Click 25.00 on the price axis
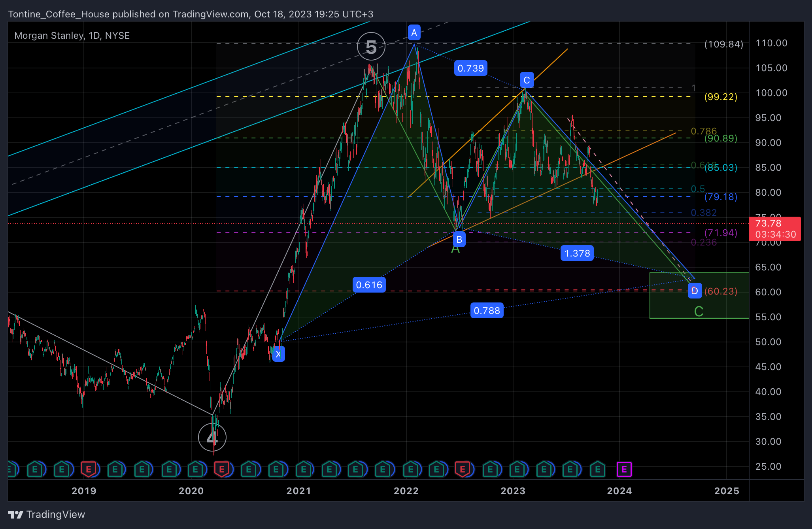Image resolution: width=812 pixels, height=529 pixels. pos(768,467)
